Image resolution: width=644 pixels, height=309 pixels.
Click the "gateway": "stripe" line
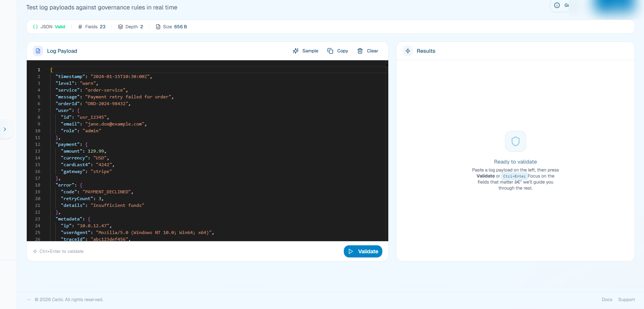click(86, 171)
